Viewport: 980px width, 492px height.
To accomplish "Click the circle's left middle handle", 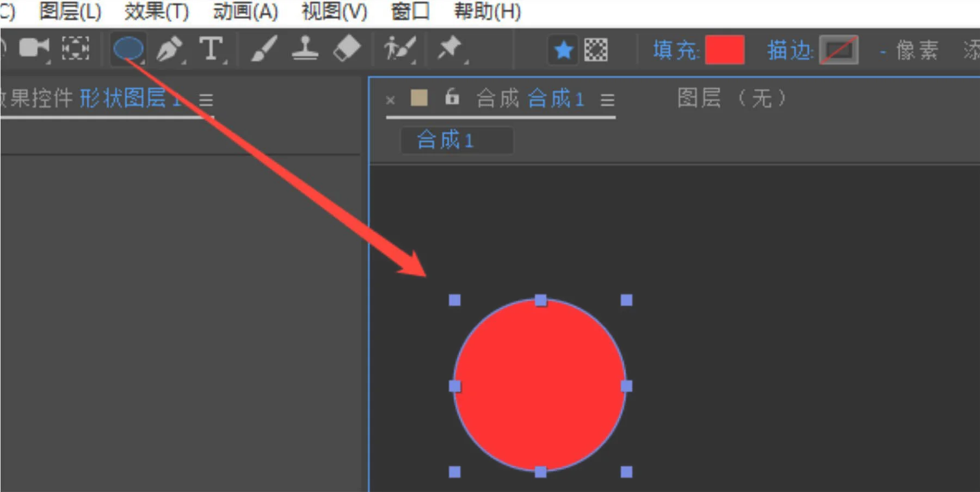I will pyautogui.click(x=454, y=386).
